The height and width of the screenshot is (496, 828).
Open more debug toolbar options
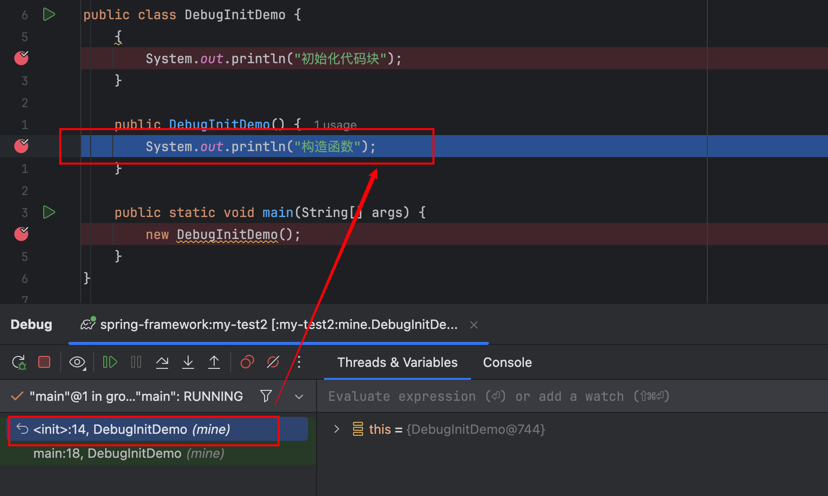pyautogui.click(x=299, y=362)
